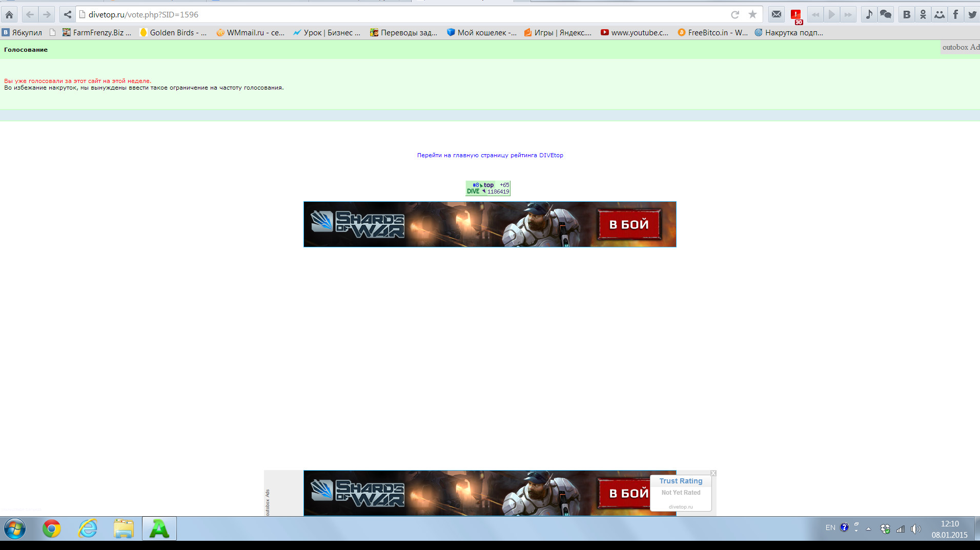Viewport: 980px width, 550px height.
Task: Click the Dropbox tray icon
Action: tap(885, 529)
